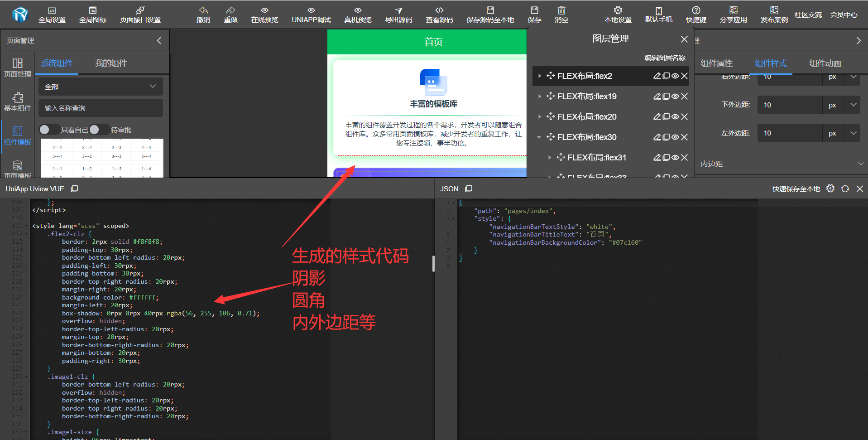Switch to 组件样式 tab
The width and height of the screenshot is (868, 440).
point(771,63)
